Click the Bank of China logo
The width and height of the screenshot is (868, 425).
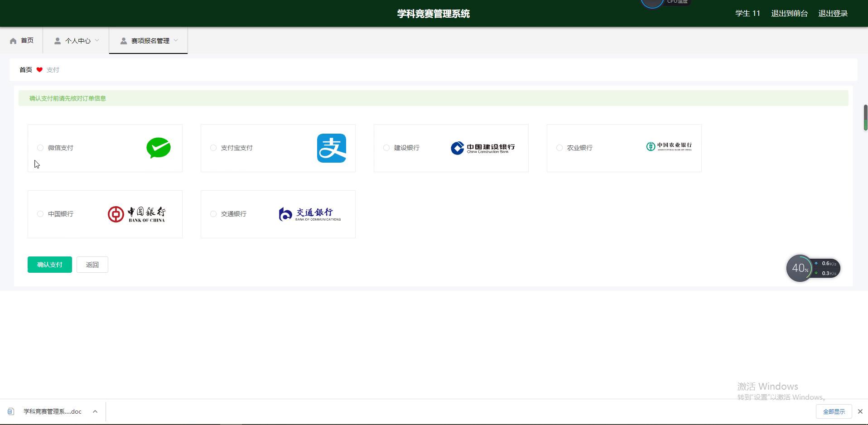[137, 214]
